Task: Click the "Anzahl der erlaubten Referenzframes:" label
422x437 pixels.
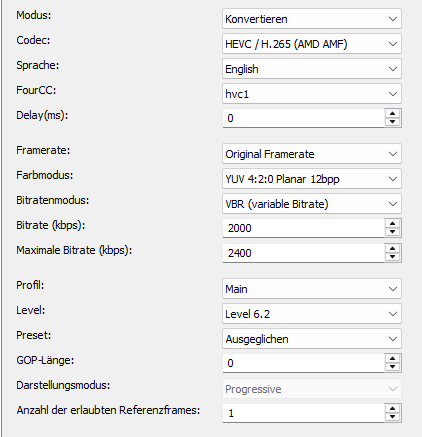Action: [x=108, y=410]
